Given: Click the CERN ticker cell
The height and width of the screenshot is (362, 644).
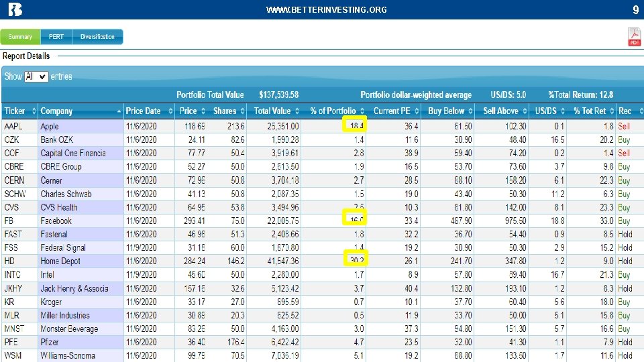Looking at the screenshot, I should (x=19, y=180).
